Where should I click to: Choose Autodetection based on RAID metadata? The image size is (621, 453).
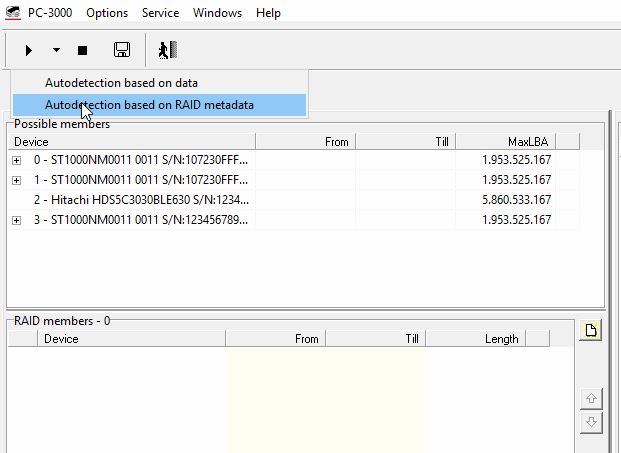click(x=149, y=105)
